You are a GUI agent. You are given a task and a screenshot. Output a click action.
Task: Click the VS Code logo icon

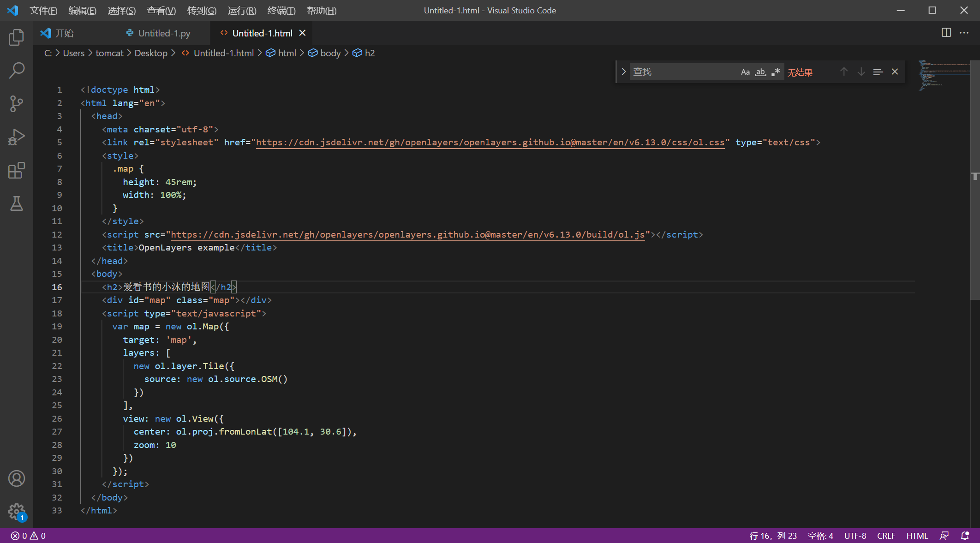[x=13, y=10]
